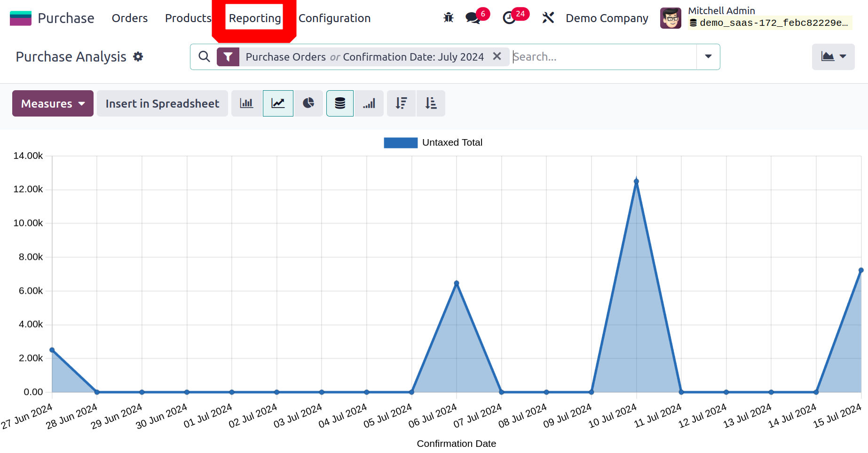This screenshot has width=868, height=453.
Task: Click Insert in Spreadsheet button
Action: [162, 103]
